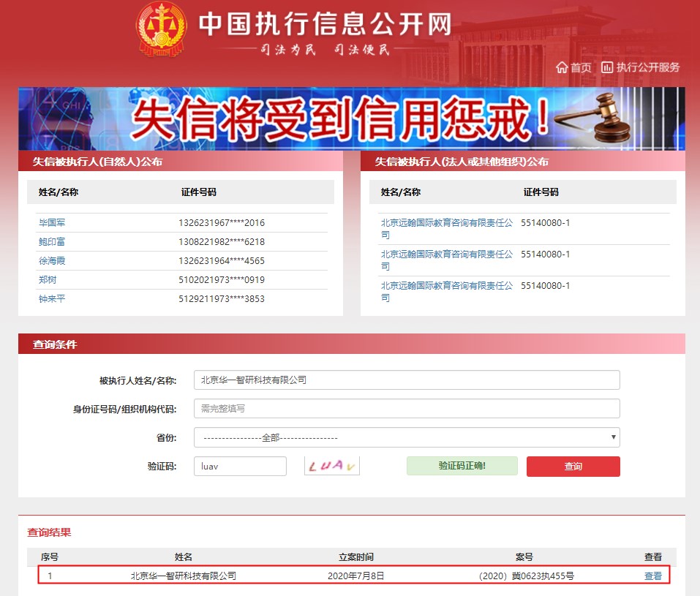Screen dimensions: 700x596
Task: Open first 北京远翰国际教育咨询有限责任公司 entry
Action: tap(446, 228)
